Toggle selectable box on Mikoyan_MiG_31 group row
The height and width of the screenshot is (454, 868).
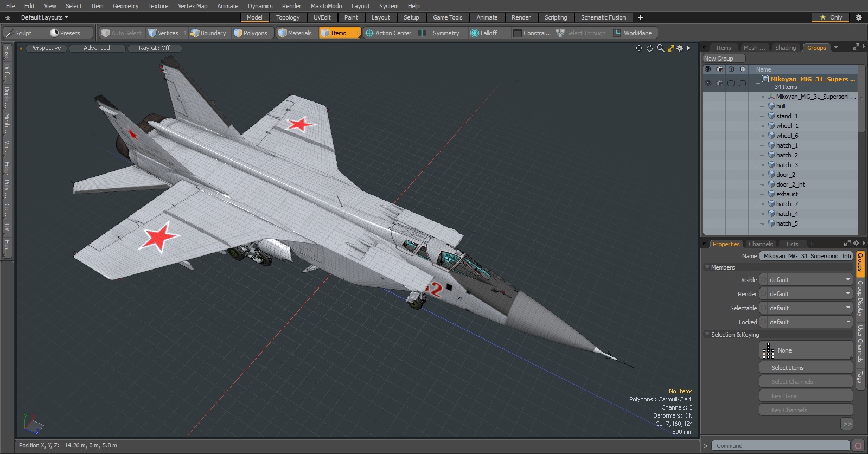731,83
